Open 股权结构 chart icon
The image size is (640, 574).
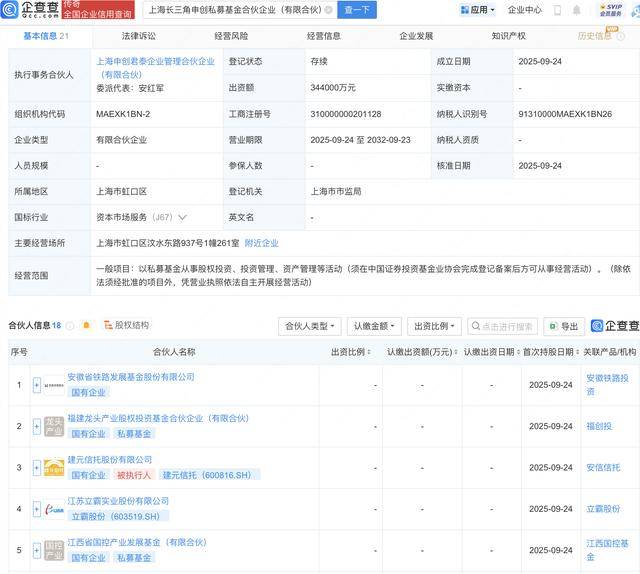point(108,325)
